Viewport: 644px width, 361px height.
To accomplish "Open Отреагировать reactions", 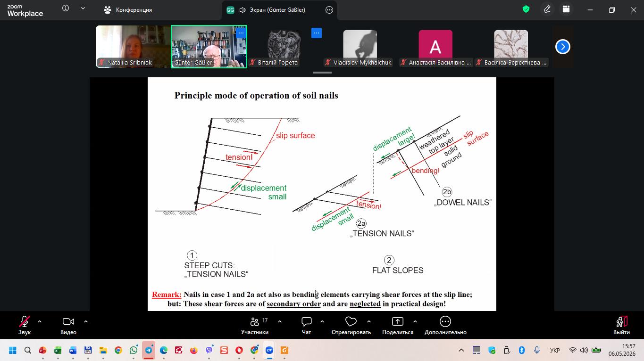I will click(351, 325).
